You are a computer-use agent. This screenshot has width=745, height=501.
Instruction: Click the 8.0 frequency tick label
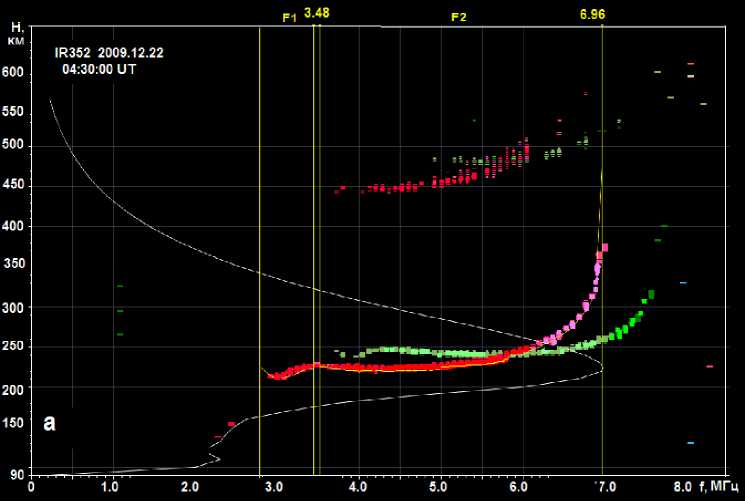[x=682, y=487]
